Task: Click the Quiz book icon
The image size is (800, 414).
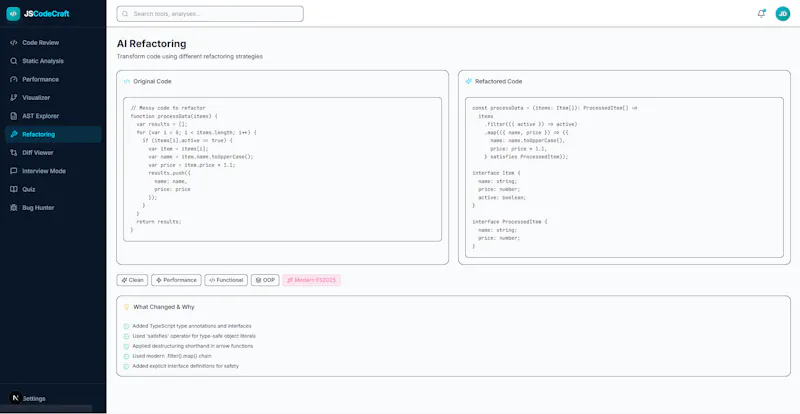Action: (14, 189)
